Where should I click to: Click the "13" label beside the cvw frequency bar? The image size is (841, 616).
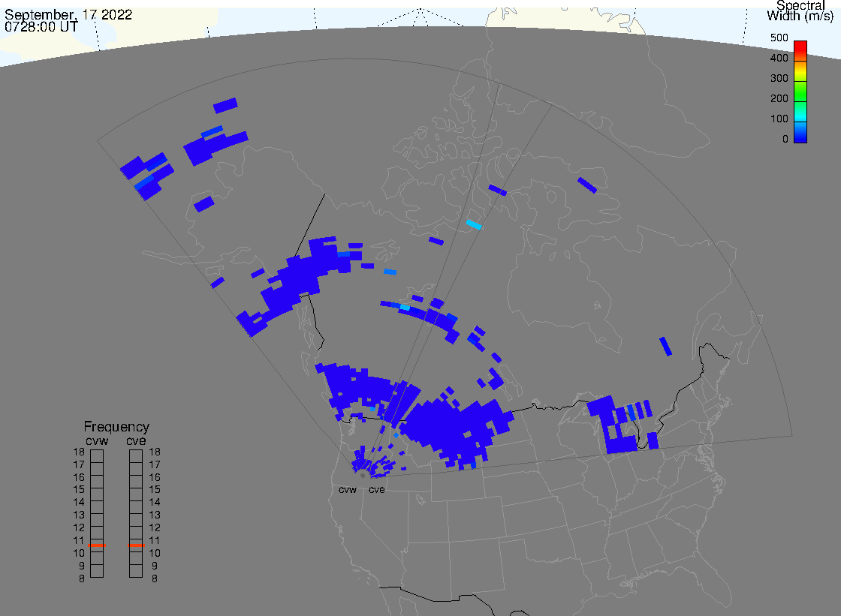click(79, 515)
